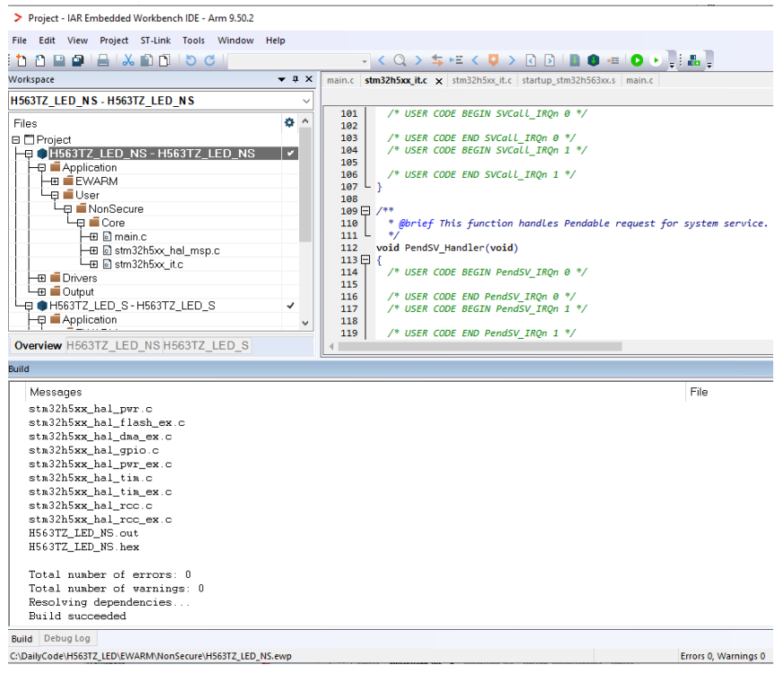Click the File column header in Build
The width and height of the screenshot is (784, 674).
pos(699,392)
